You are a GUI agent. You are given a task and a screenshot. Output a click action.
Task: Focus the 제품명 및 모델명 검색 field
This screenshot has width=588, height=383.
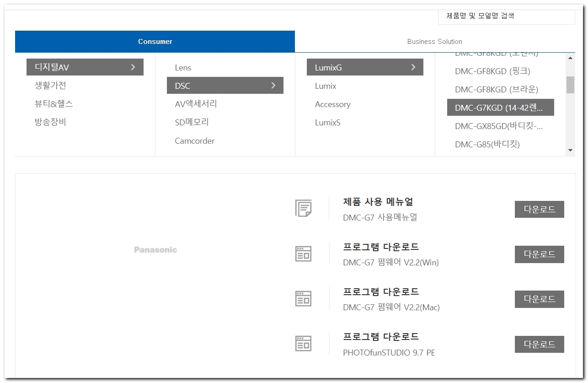(x=506, y=16)
